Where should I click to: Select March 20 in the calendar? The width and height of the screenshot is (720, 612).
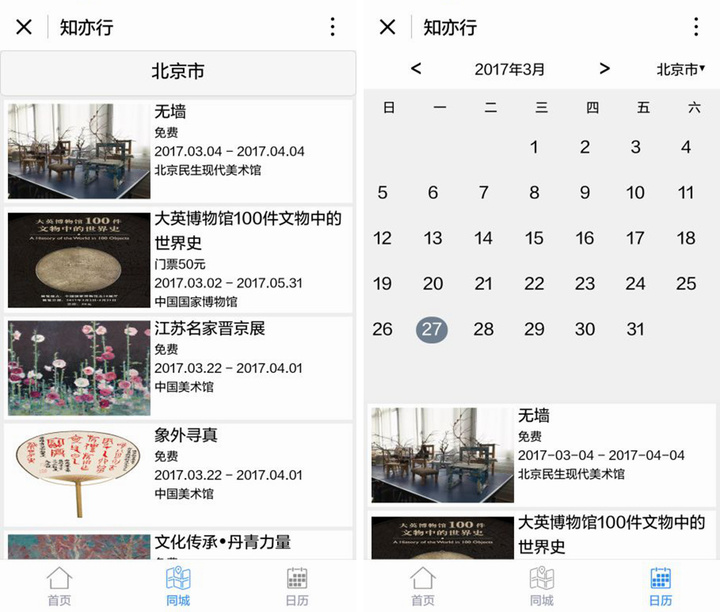(433, 284)
